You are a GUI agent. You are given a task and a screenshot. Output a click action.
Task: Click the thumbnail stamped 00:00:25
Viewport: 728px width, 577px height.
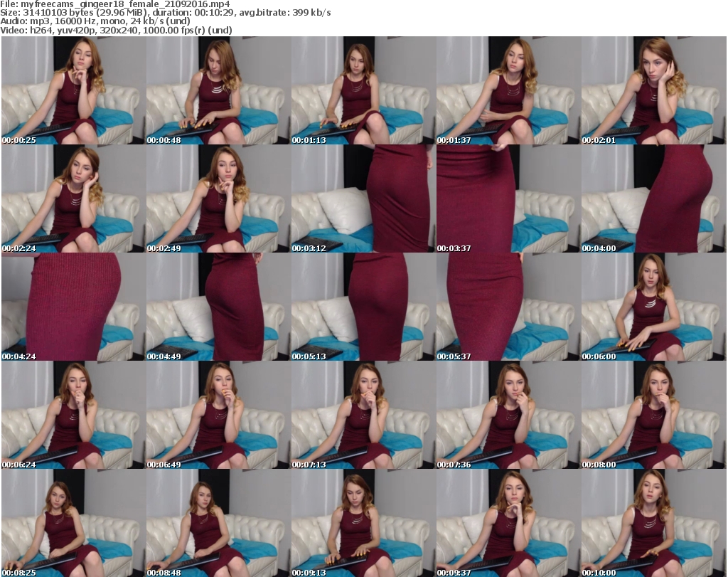click(x=73, y=90)
